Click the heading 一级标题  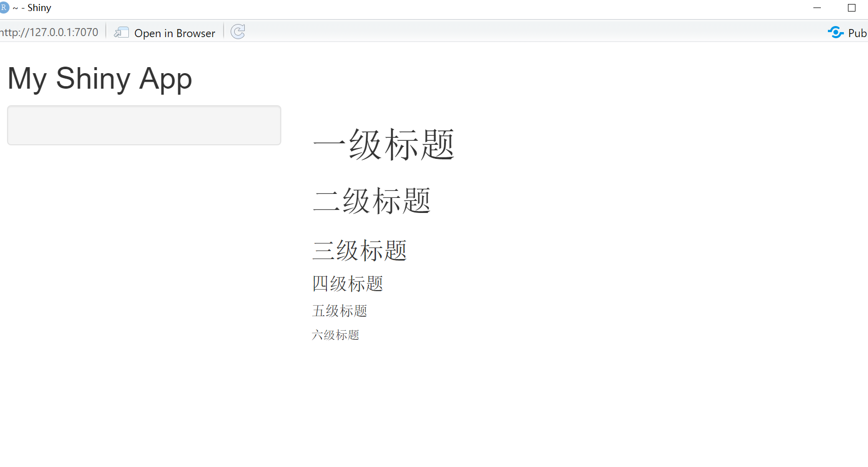coord(384,144)
